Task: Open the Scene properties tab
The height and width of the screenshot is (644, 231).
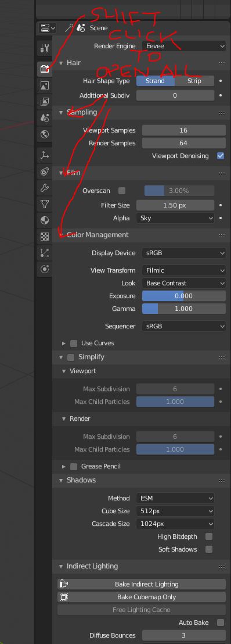Action: point(45,118)
